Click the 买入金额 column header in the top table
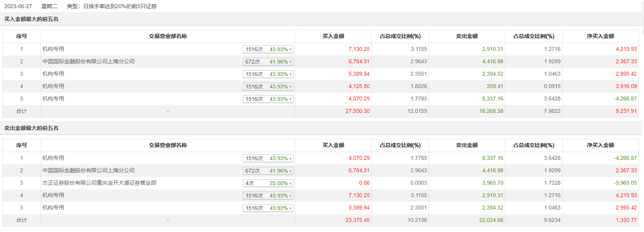 333,36
